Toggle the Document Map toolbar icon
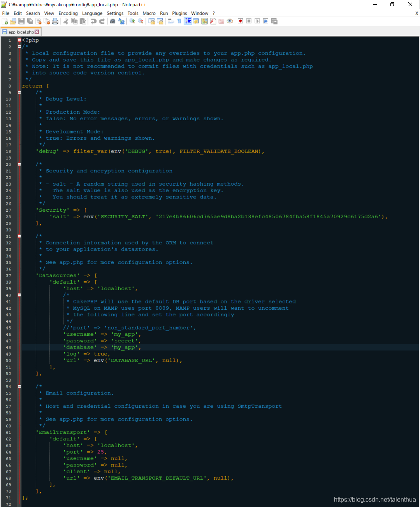Screen dimensions: 420x507 pos(204,21)
